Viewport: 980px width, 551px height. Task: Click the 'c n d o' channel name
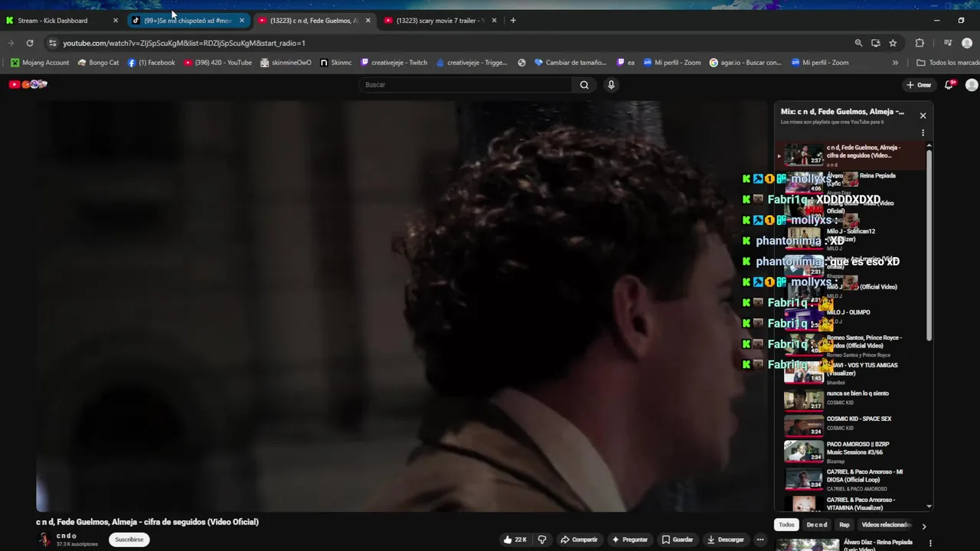[x=67, y=536]
